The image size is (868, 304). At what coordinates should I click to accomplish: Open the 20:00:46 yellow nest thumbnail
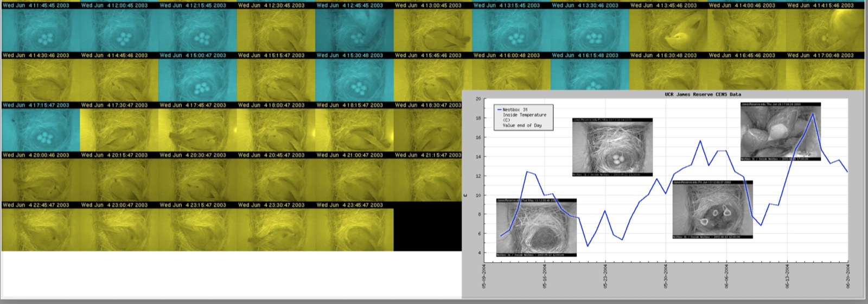click(40, 180)
